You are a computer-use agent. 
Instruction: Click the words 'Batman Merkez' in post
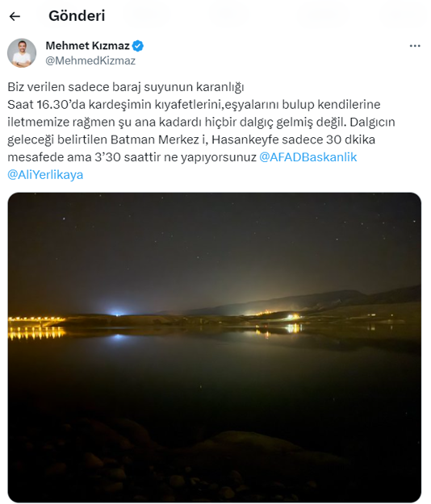pos(155,140)
